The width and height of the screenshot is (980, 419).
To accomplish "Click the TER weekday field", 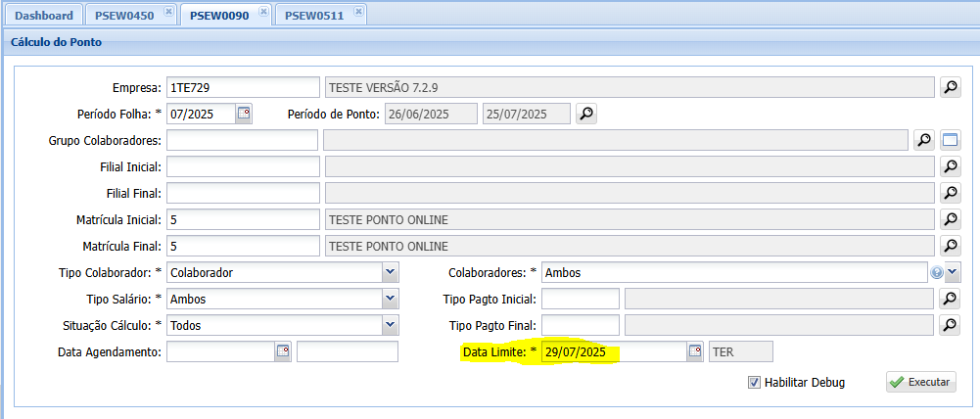I will pos(741,351).
